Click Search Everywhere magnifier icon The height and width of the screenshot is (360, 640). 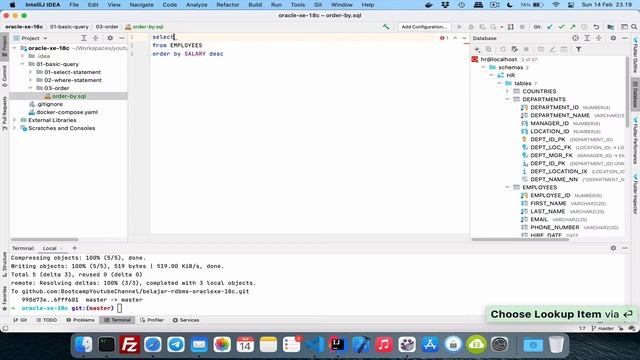634,27
